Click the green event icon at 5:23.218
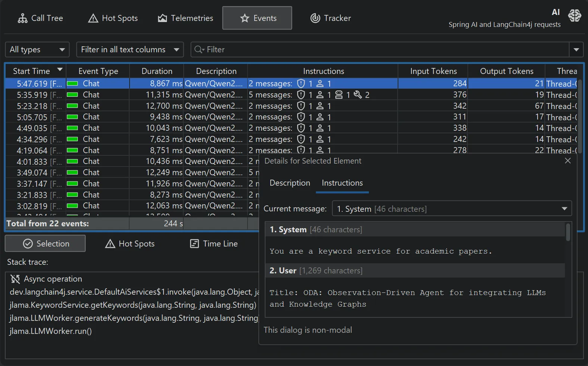Image resolution: width=588 pixels, height=366 pixels. tap(72, 106)
